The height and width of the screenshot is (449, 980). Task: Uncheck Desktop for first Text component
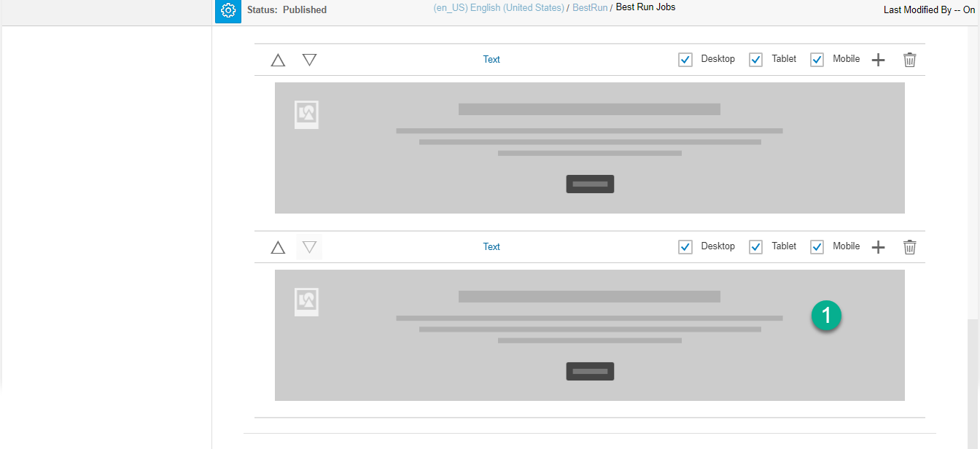click(685, 60)
